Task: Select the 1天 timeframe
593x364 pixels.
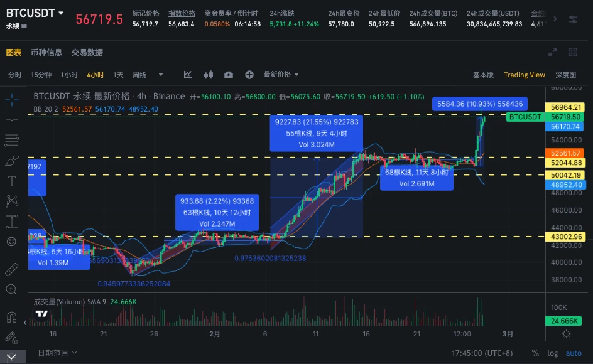Action: coord(117,74)
